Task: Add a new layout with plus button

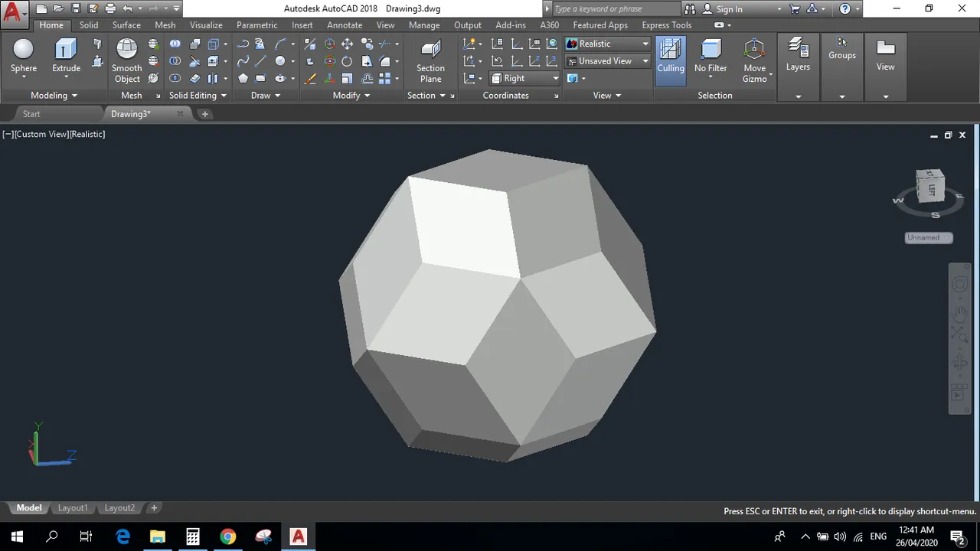Action: tap(154, 508)
